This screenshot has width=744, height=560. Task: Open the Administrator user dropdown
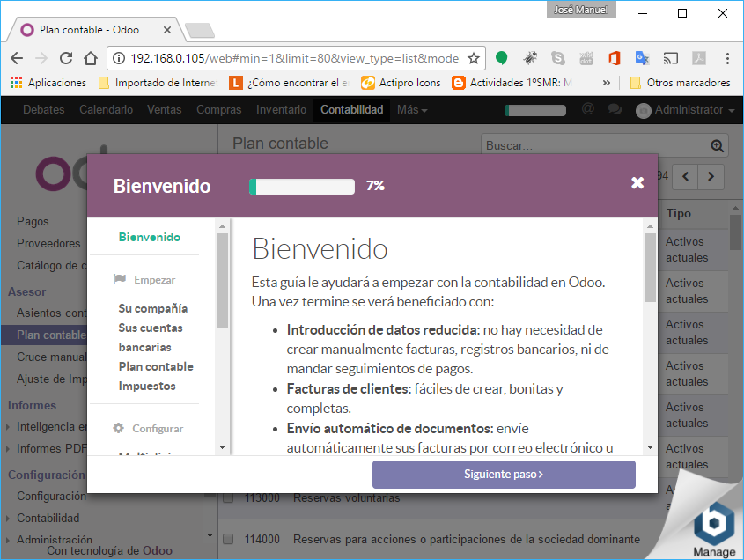click(x=685, y=110)
